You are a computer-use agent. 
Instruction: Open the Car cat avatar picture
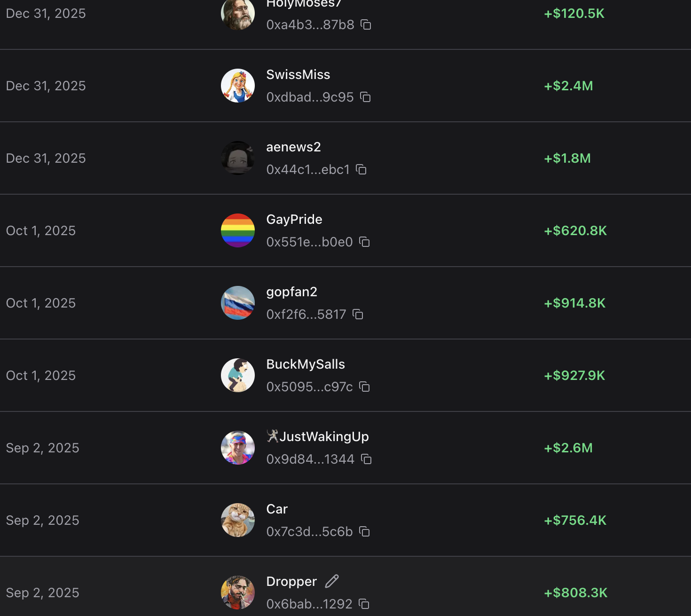click(238, 520)
